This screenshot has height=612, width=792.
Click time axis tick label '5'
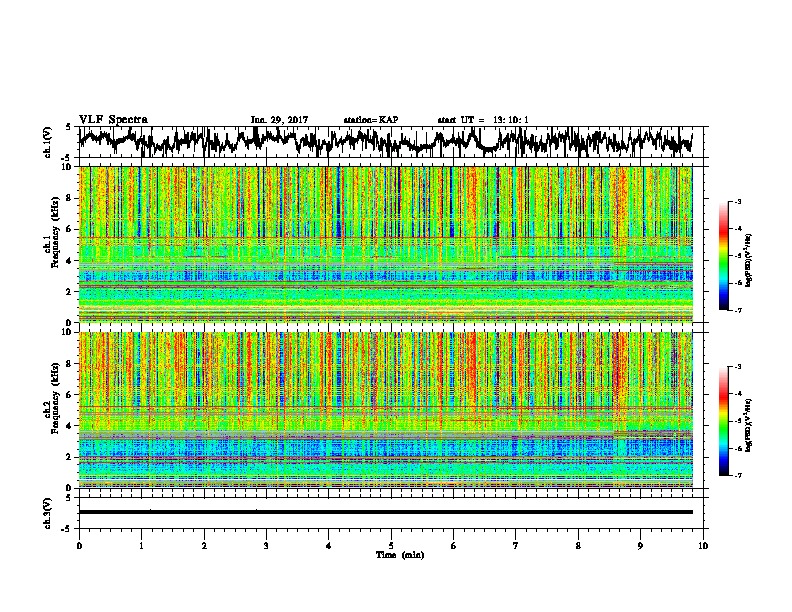coord(391,546)
